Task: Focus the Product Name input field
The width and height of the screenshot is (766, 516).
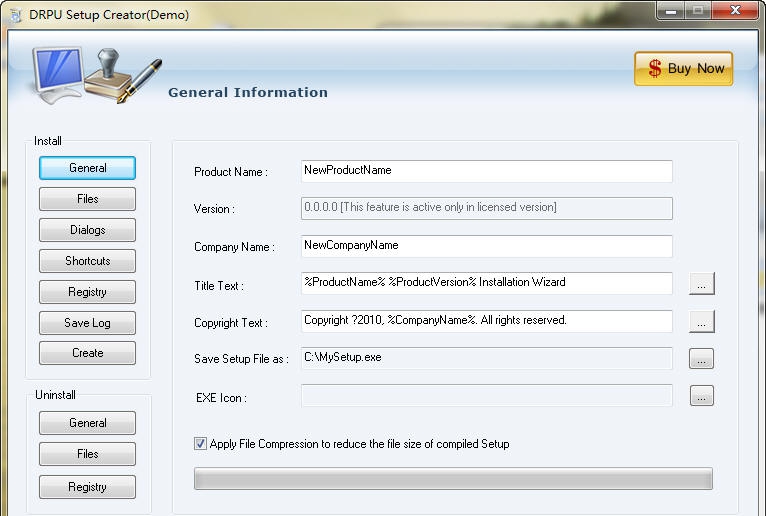Action: pyautogui.click(x=487, y=171)
